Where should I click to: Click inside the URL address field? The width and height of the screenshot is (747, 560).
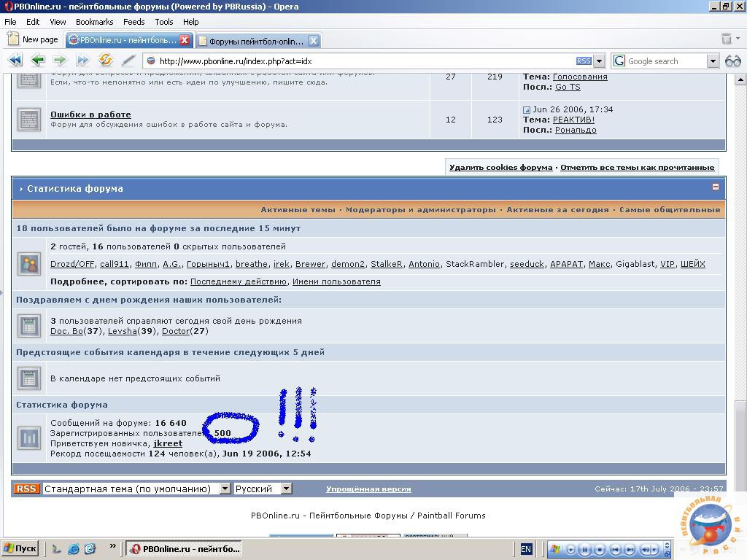pos(365,61)
